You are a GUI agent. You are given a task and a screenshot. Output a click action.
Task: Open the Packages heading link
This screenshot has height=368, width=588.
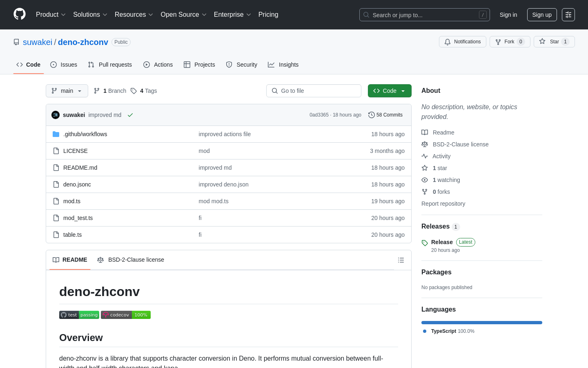(x=437, y=272)
